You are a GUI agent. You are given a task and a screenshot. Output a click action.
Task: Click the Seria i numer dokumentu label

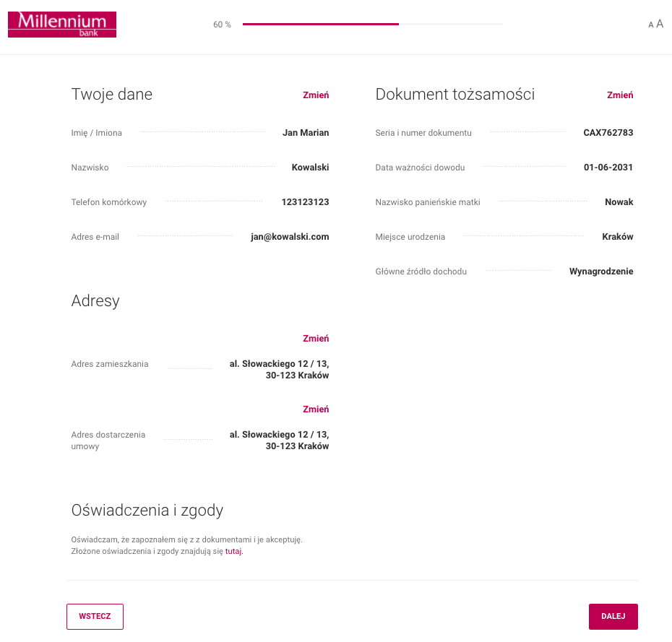click(x=423, y=133)
